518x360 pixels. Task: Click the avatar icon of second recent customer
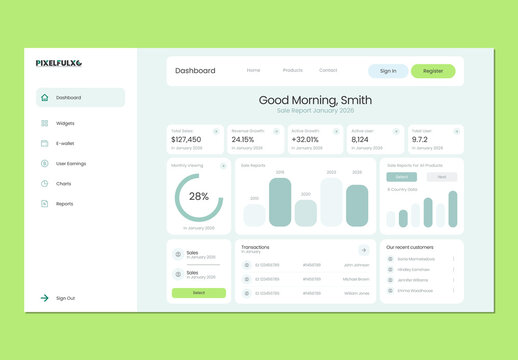390,269
